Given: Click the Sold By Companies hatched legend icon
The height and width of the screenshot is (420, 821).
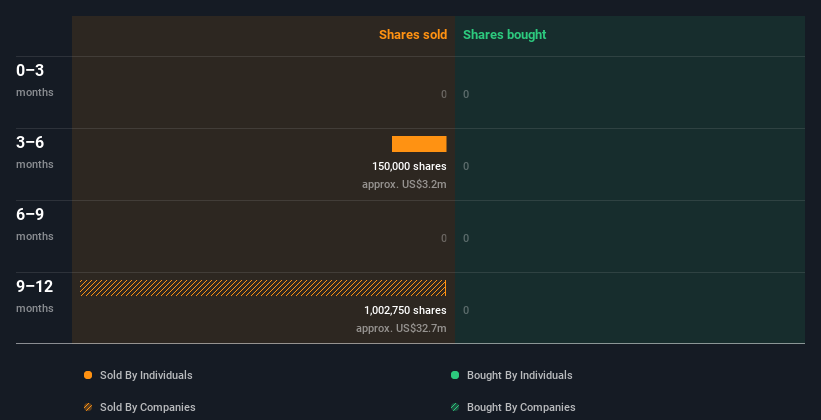Looking at the screenshot, I should point(88,407).
